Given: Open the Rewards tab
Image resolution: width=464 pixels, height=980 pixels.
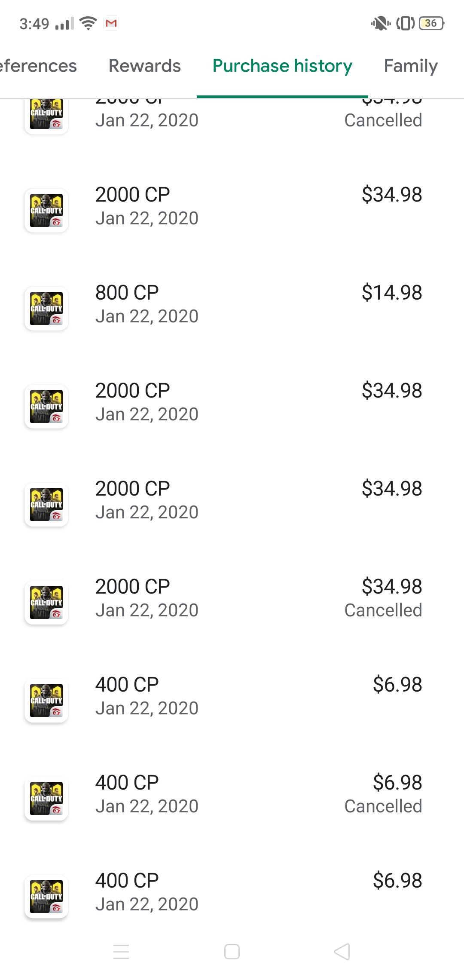Looking at the screenshot, I should (145, 66).
